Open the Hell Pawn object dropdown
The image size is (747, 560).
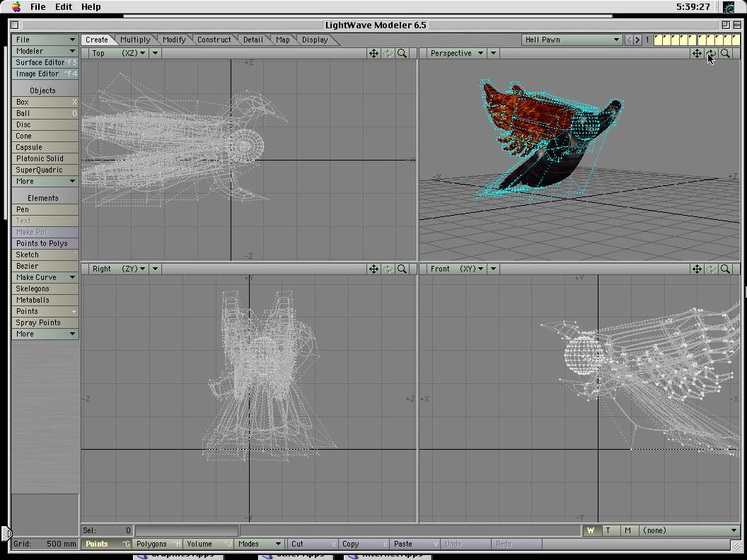[572, 40]
